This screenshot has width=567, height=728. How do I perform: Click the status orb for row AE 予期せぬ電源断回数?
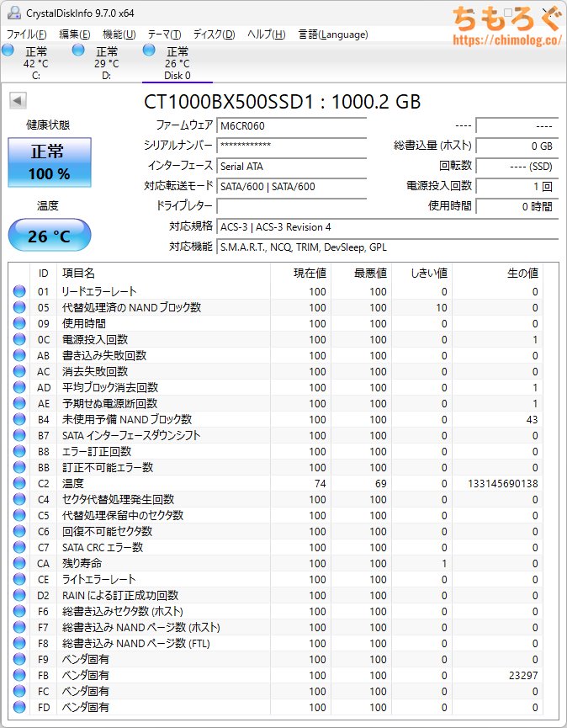coord(19,403)
